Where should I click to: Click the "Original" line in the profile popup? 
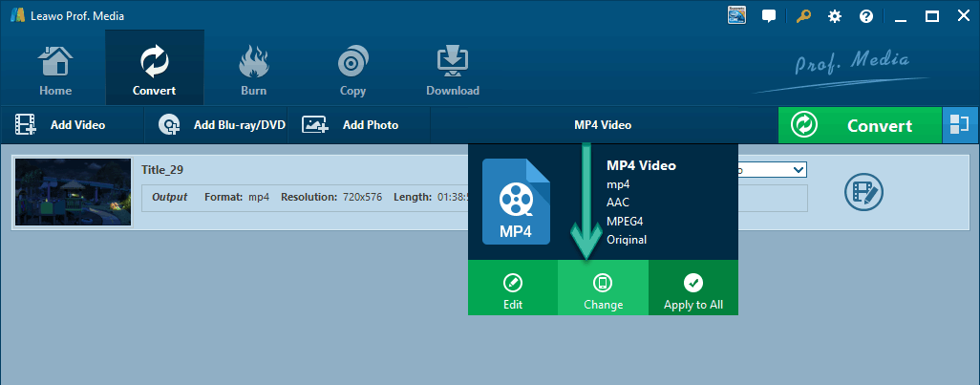click(x=627, y=240)
